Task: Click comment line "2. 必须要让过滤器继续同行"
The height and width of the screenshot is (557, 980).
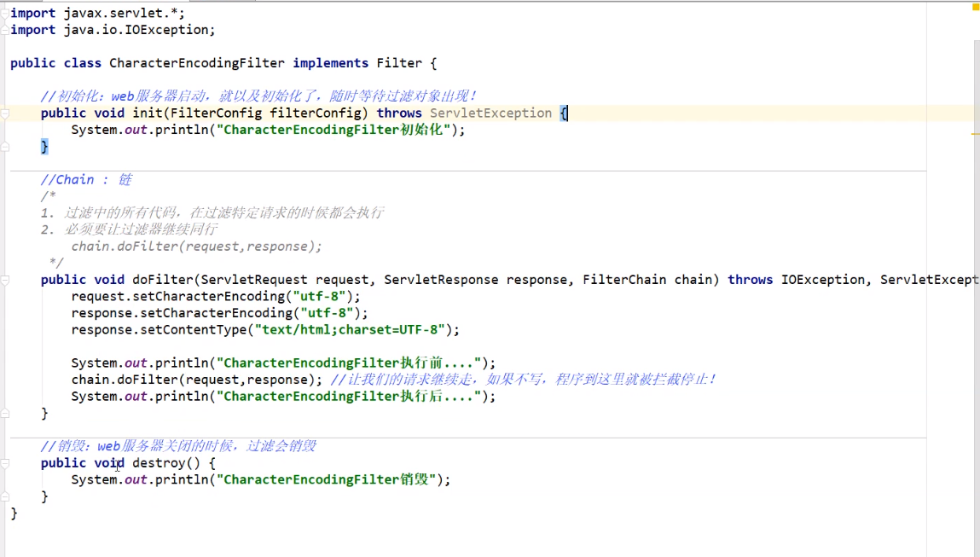Action: [129, 229]
